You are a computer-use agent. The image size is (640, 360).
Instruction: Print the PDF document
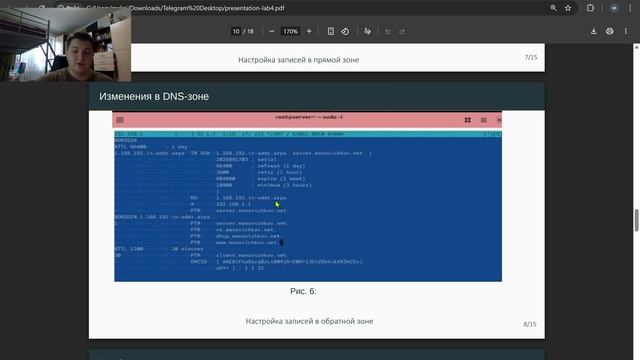[x=609, y=31]
